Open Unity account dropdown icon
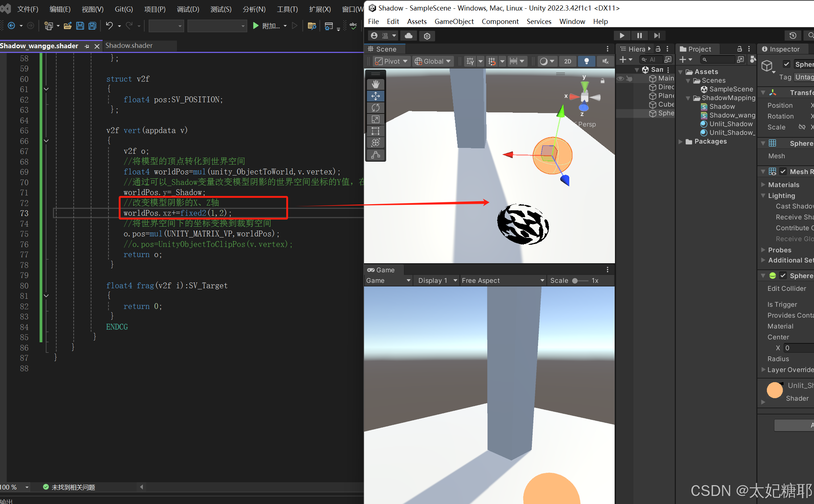Image resolution: width=814 pixels, height=504 pixels. pos(383,36)
